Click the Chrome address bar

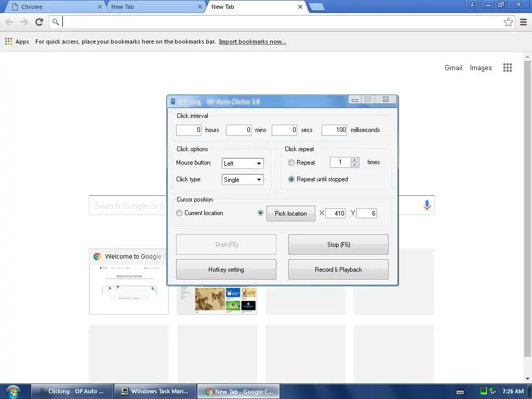[x=282, y=22]
